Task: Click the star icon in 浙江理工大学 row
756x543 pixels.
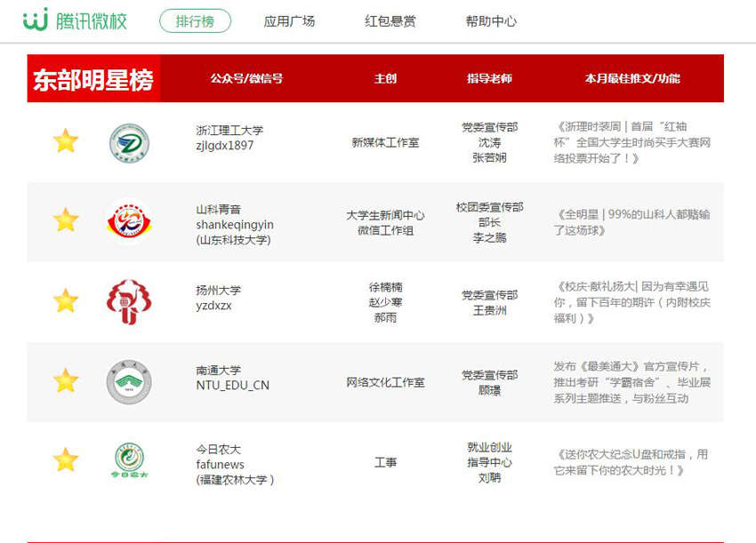Action: [66, 140]
